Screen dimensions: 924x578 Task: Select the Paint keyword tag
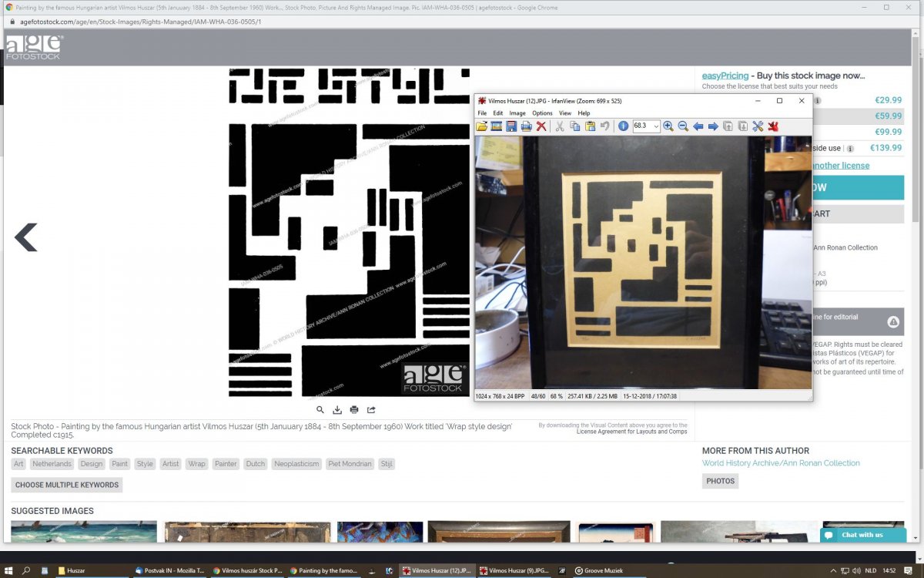tap(119, 464)
